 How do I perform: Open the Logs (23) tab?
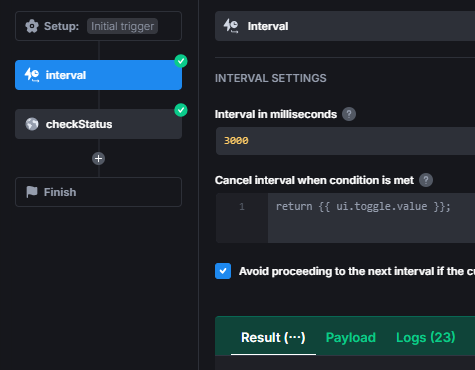(426, 337)
